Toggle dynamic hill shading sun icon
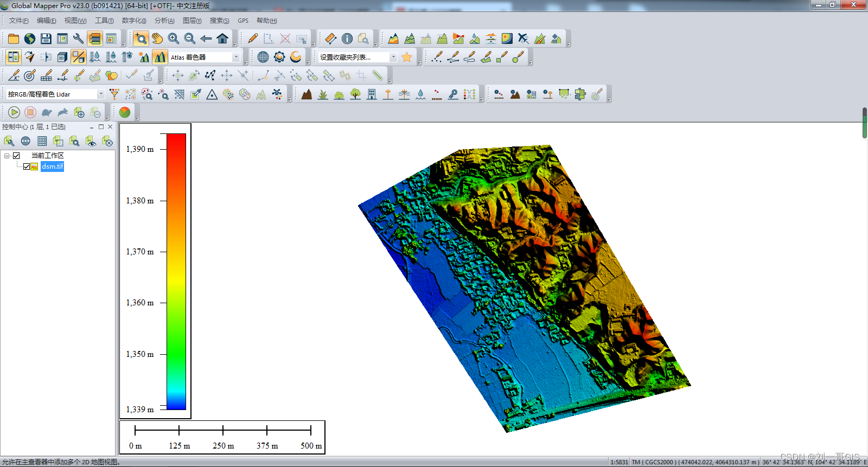 (144, 57)
